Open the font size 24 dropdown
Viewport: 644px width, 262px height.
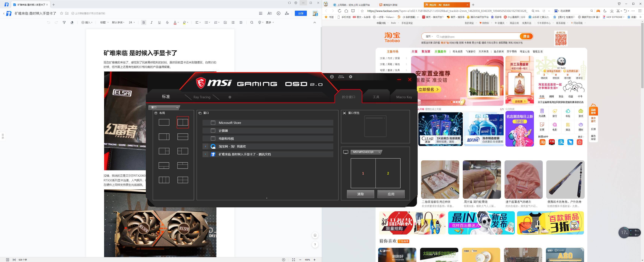132,22
